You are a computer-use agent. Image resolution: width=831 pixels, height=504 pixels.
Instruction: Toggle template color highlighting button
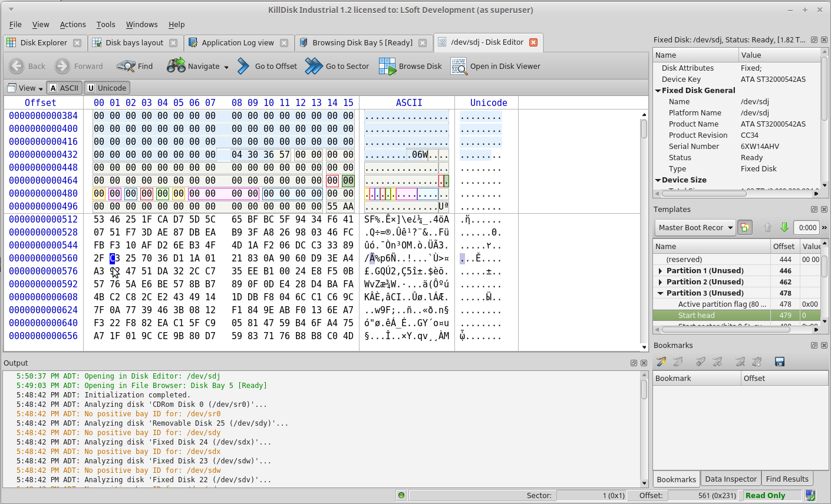(745, 227)
